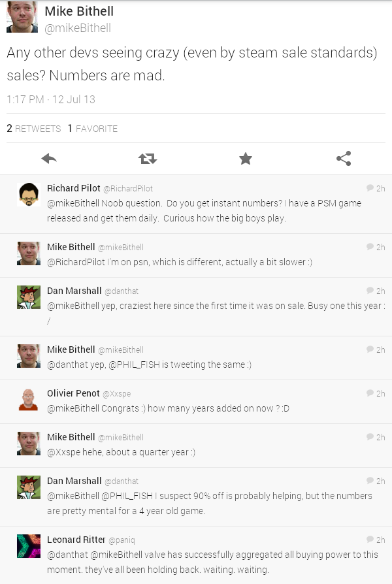This screenshot has height=584, width=392.
Task: Click the tweet timestamp 1:17 PM 12 Jul 13
Action: 51,99
